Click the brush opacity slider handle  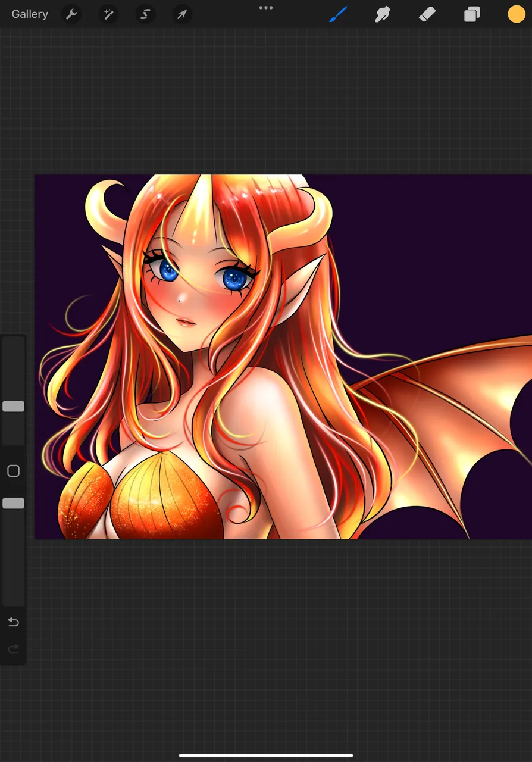13,503
